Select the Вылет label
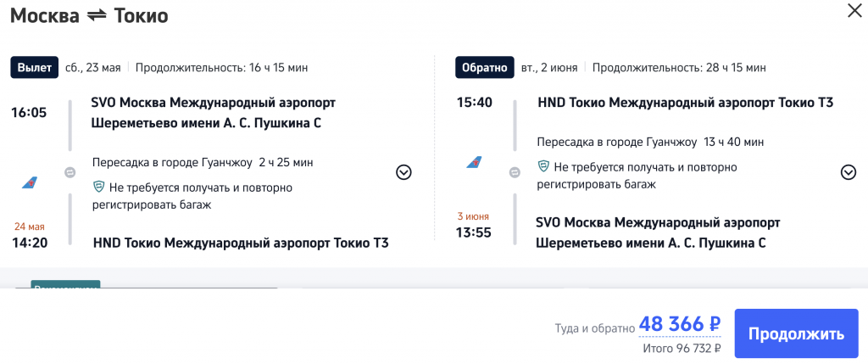 click(34, 67)
